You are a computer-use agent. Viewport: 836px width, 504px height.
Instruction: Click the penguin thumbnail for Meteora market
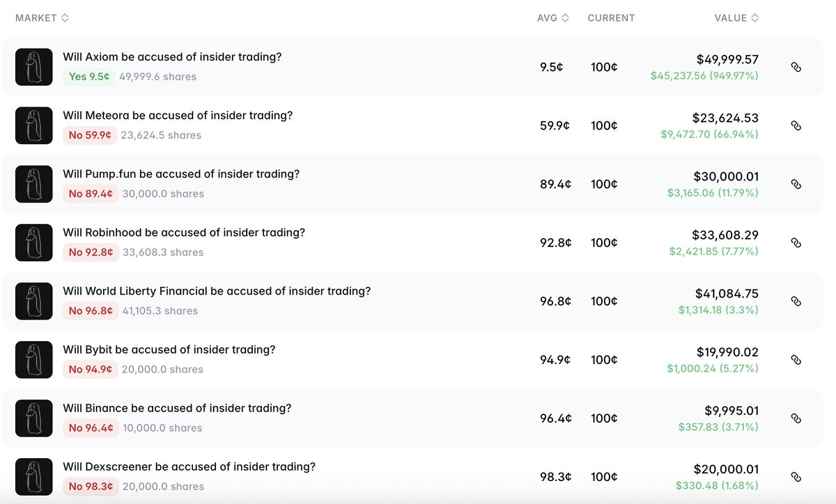(x=34, y=125)
